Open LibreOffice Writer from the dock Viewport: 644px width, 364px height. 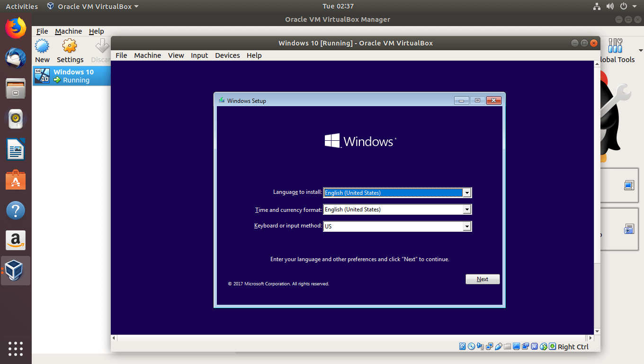(16, 149)
